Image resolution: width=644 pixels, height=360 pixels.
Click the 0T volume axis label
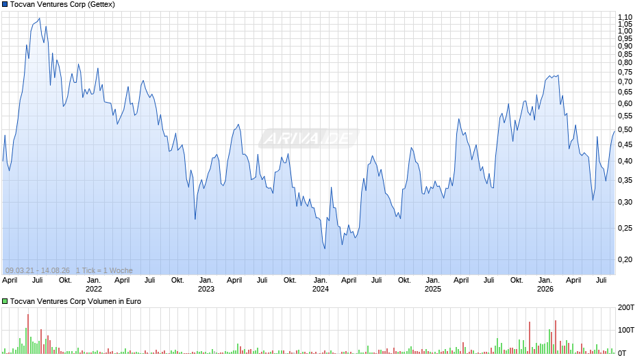tap(622, 353)
